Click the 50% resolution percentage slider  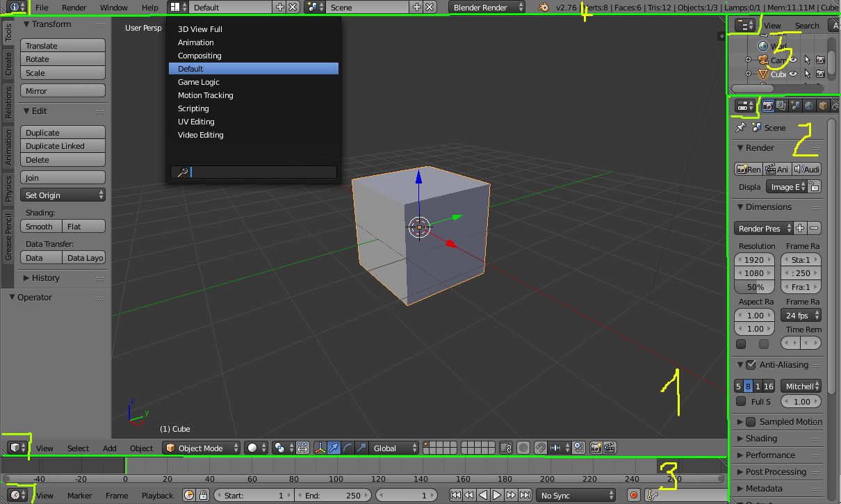tap(756, 287)
